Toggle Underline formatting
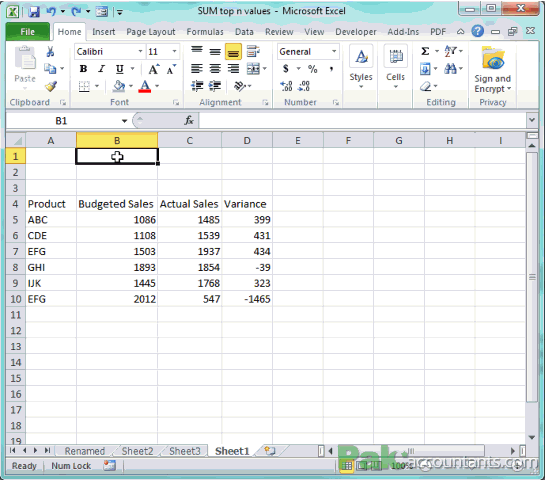This screenshot has width=545, height=480. click(120, 69)
